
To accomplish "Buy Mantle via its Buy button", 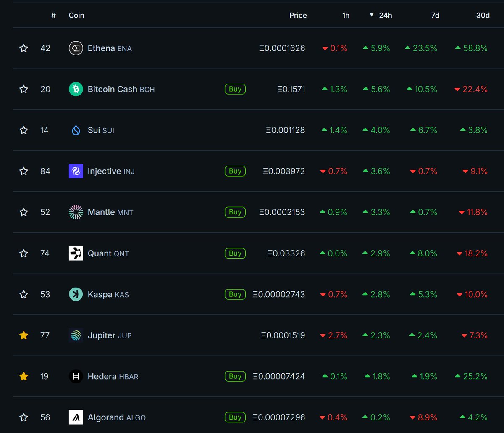I will [x=235, y=212].
